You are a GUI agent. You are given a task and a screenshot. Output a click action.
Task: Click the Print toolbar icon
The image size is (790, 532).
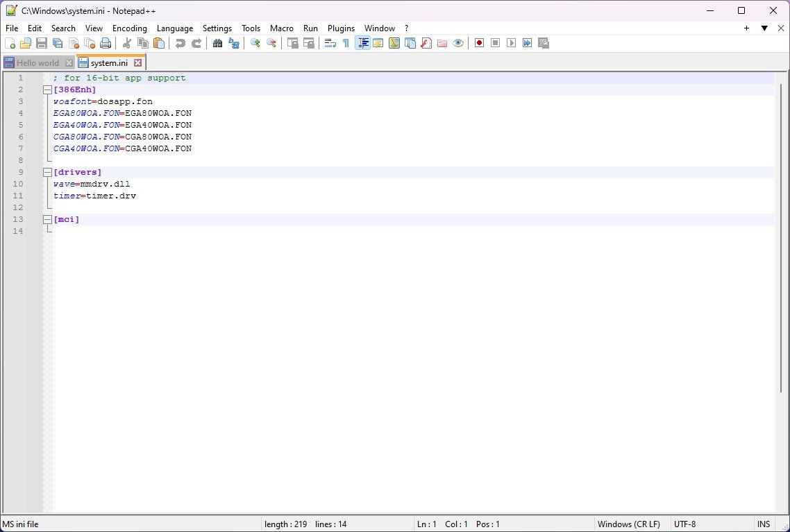coord(106,43)
